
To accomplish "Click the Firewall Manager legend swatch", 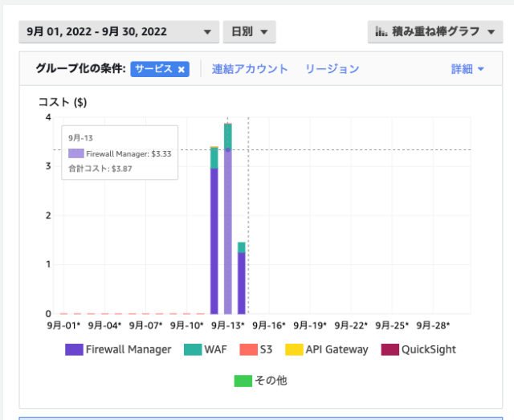I will (74, 349).
